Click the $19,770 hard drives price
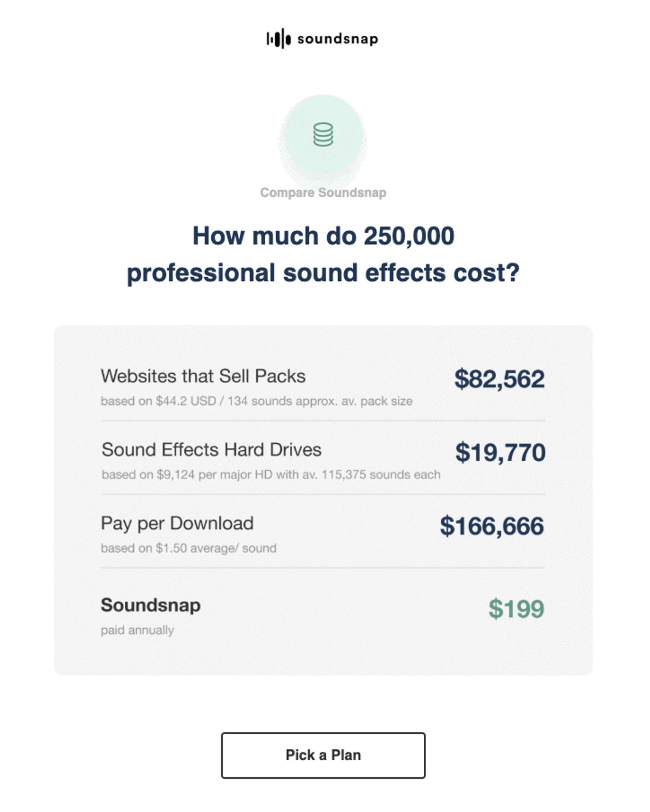Image resolution: width=650 pixels, height=812 pixels. point(501,452)
